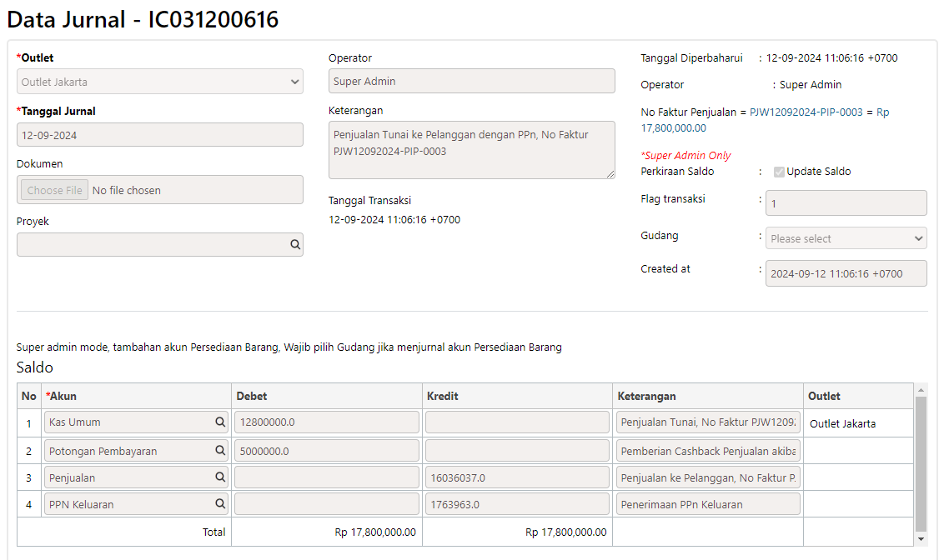The height and width of the screenshot is (560, 944).
Task: Open invoice link PJW12092024-PIP-0003
Action: point(806,112)
